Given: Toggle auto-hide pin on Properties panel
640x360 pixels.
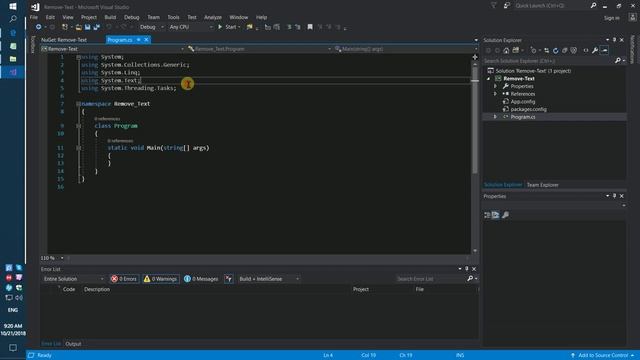Looking at the screenshot, I should (614, 196).
